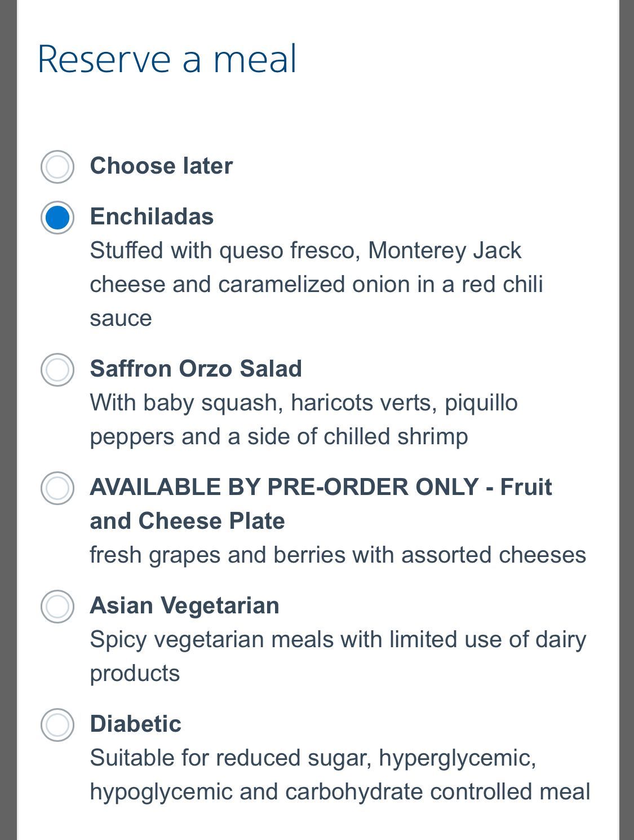Screen dimensions: 634x840
Task: Click the selected Enchiladas radio button
Action: pos(57,218)
